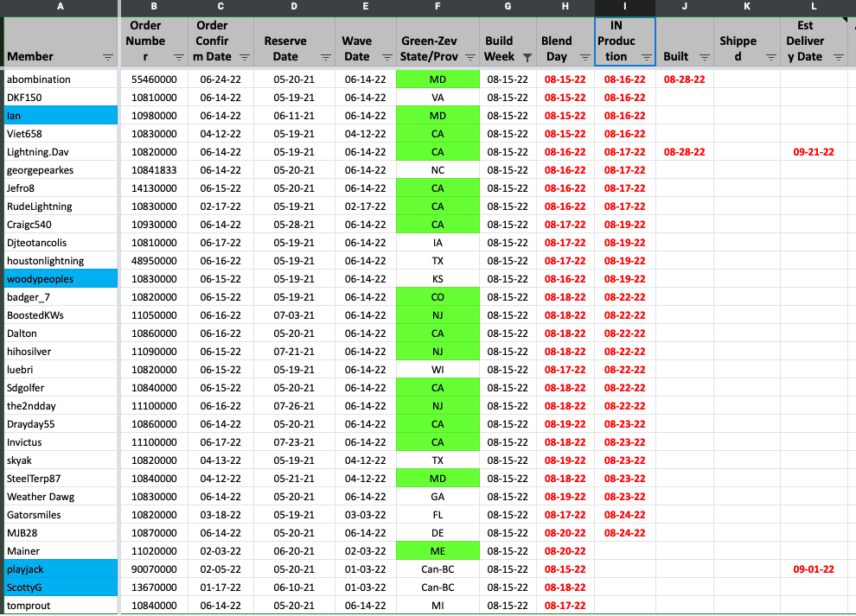
Task: Click the Order Number filter icon
Action: (x=178, y=57)
